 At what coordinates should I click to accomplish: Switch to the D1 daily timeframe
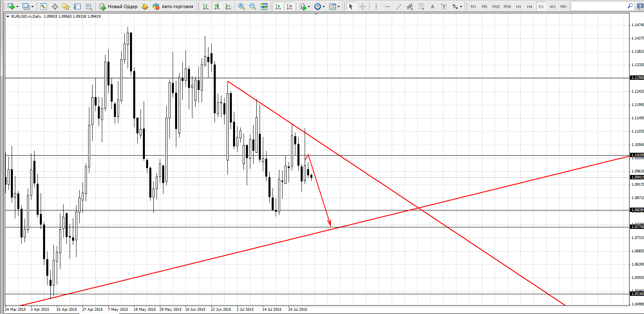541,6
